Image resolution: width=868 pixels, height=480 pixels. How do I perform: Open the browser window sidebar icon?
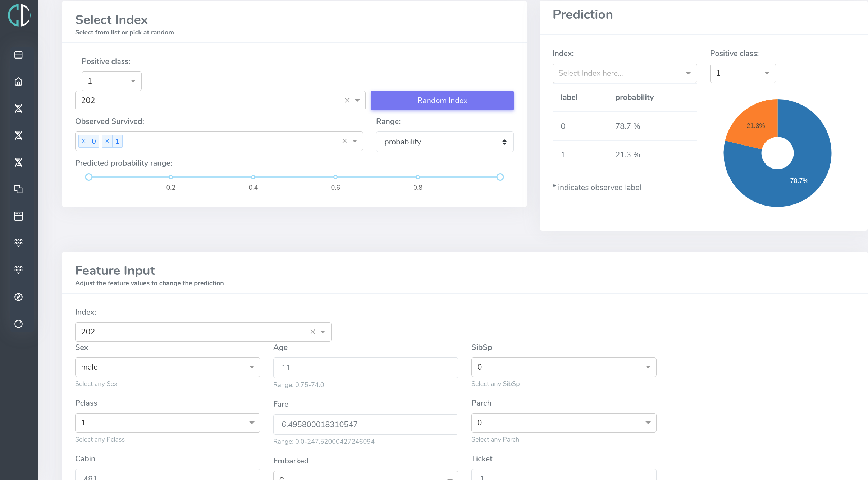click(x=18, y=216)
